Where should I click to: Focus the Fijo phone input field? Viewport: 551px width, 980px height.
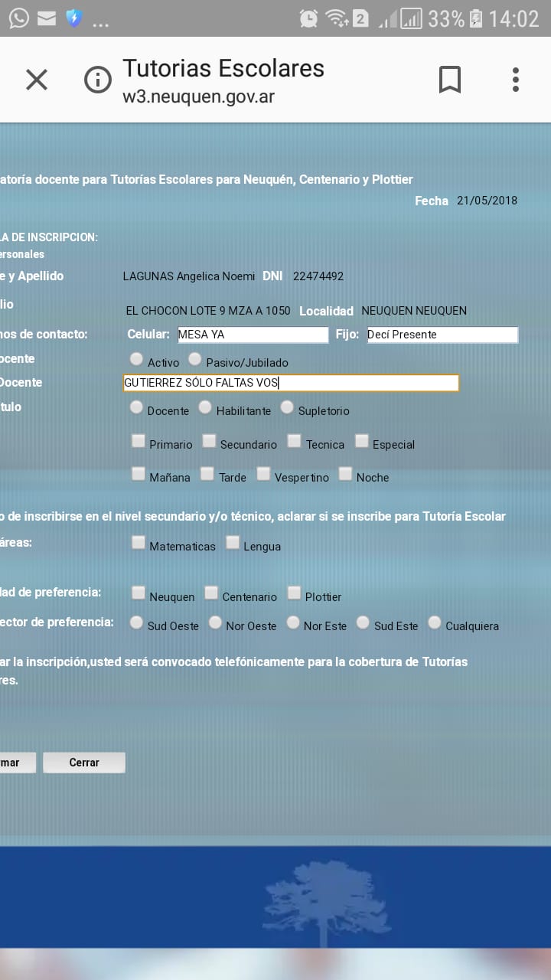(x=442, y=335)
